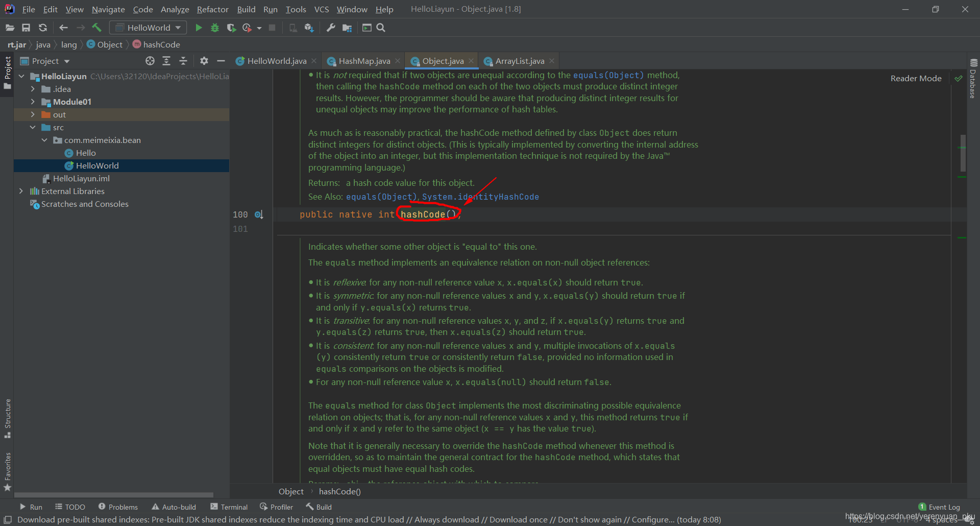Expand the Module01 folder
Image resolution: width=980 pixels, height=526 pixels.
pyautogui.click(x=33, y=102)
